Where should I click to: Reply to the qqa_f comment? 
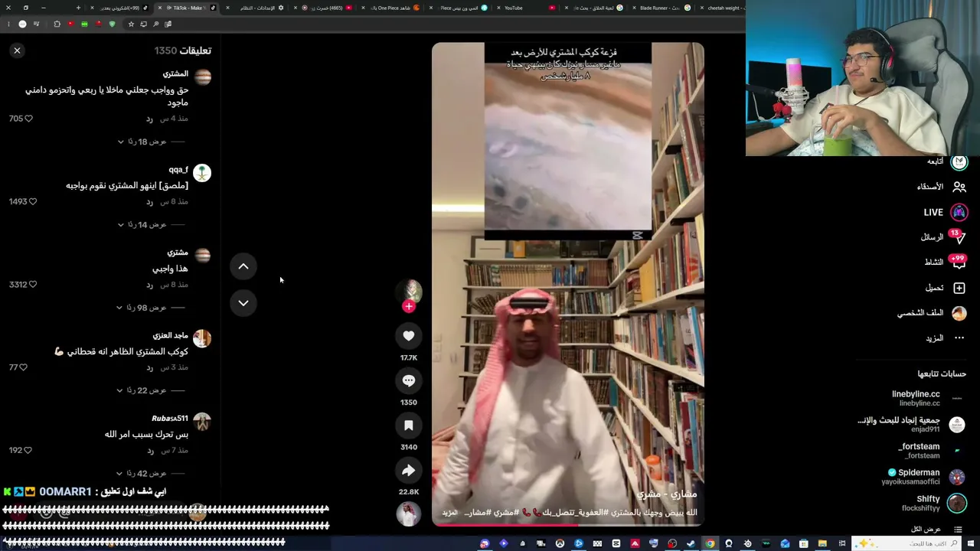[x=150, y=202]
